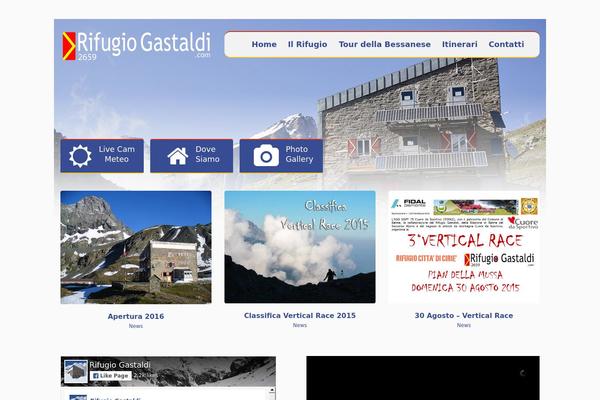Click the Facebook Like Page button

111,376
